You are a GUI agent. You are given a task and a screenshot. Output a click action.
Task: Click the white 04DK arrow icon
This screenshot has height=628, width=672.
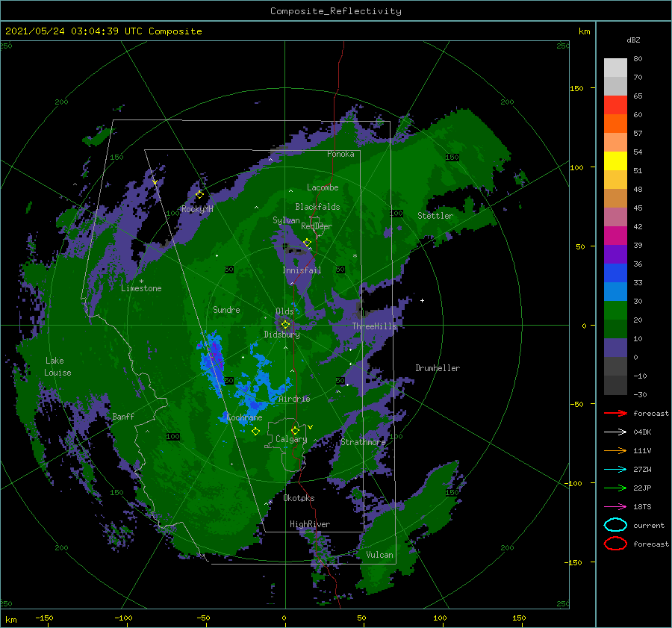pos(615,432)
